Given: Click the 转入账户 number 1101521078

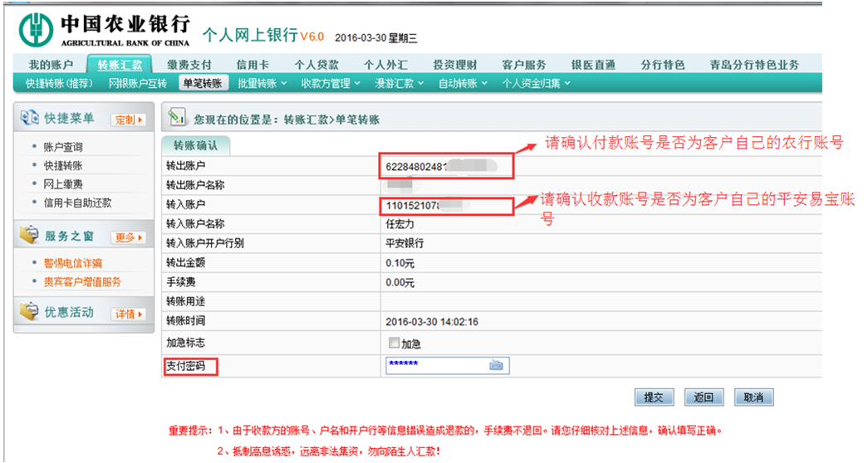Looking at the screenshot, I should [x=413, y=206].
